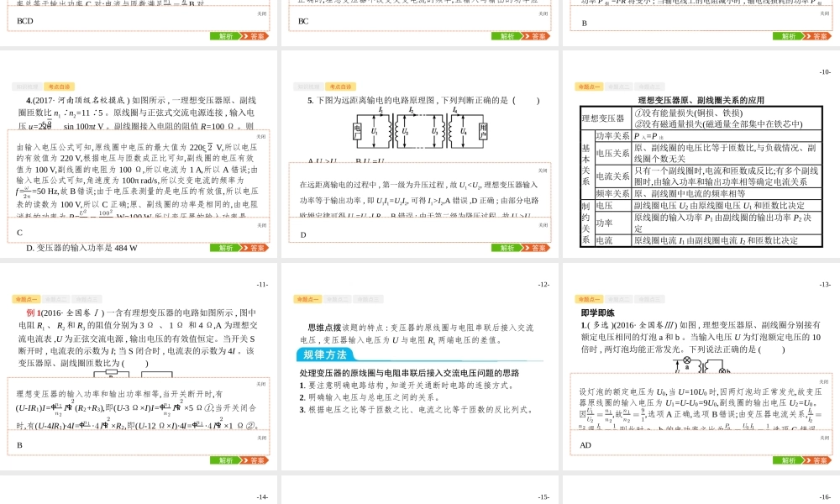
Task: Show 解析 for question 5 power transmission slide
Action: point(506,248)
